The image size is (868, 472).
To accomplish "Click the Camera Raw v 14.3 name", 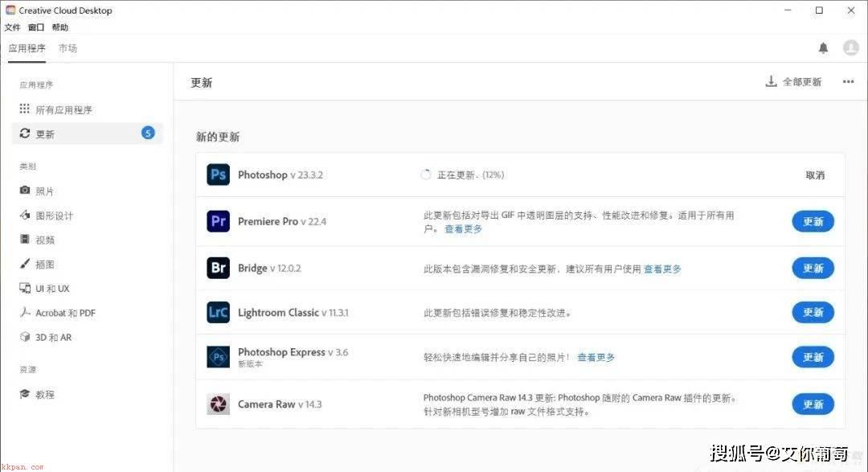I will [x=280, y=404].
